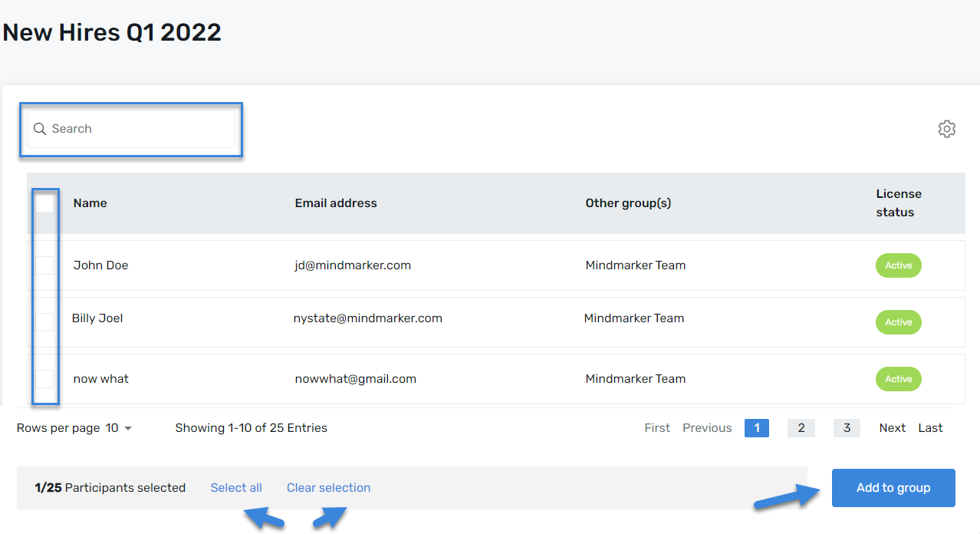980x534 pixels.
Task: Go to page 2
Action: [x=801, y=428]
